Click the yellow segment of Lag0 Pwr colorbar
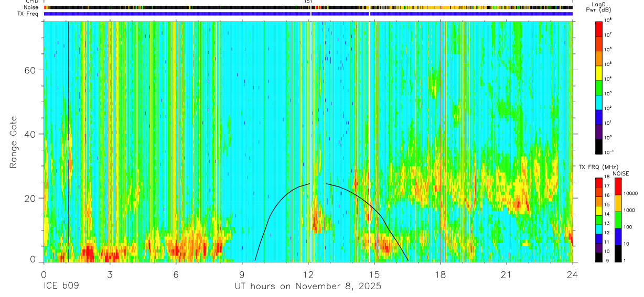The height and width of the screenshot is (297, 644). (x=599, y=72)
